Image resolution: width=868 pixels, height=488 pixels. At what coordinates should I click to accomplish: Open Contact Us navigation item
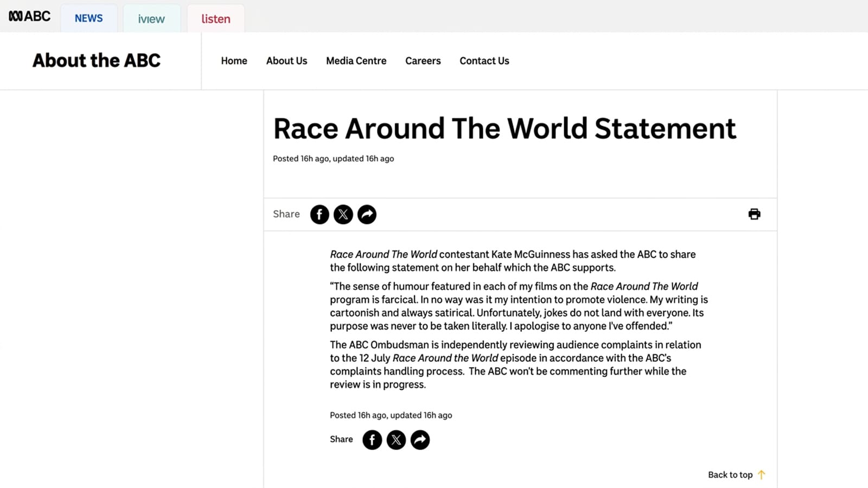[484, 61]
